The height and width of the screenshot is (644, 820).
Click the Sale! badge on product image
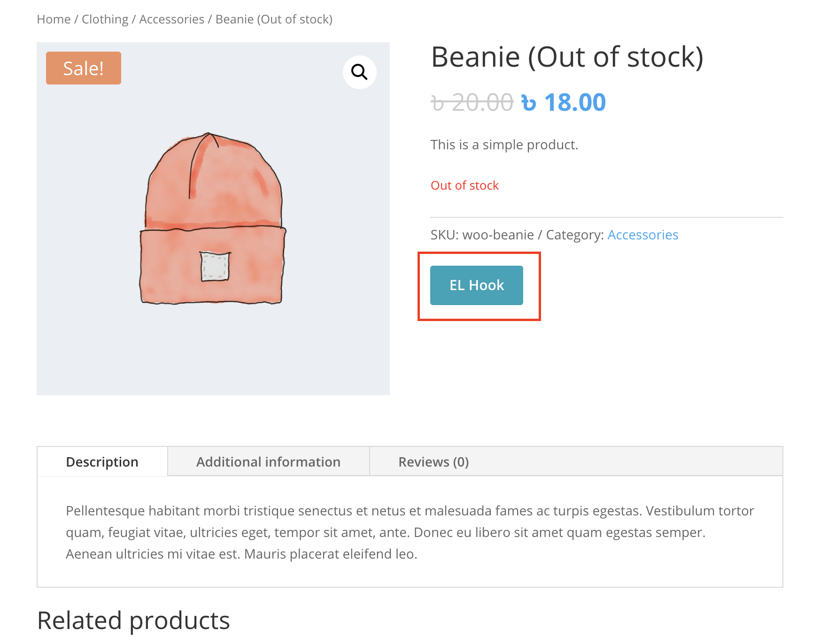tap(83, 68)
